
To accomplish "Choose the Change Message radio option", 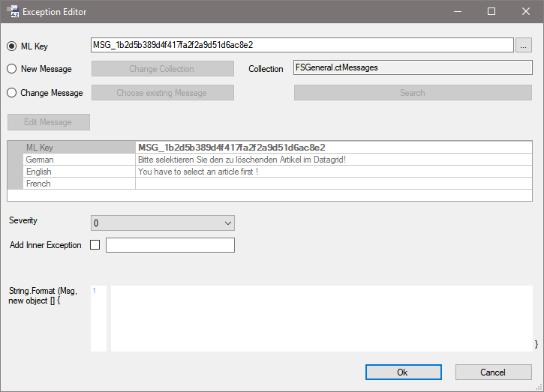I will click(x=12, y=92).
